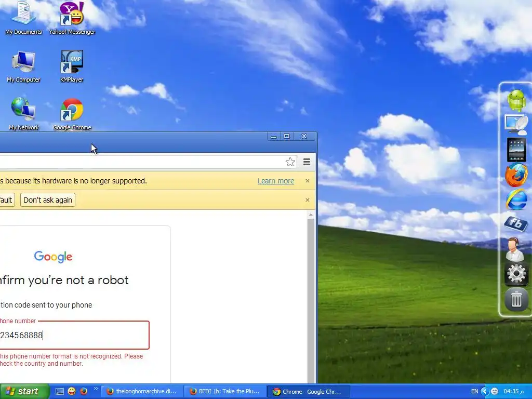Image resolution: width=532 pixels, height=399 pixels.
Task: Click the Chrome page vertical scrollbar
Action: point(311,301)
